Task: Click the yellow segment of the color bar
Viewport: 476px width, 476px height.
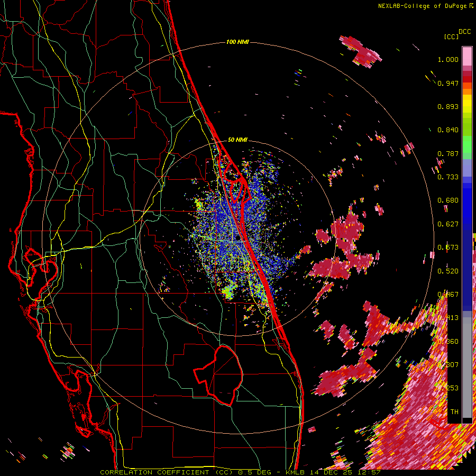Action: pos(467,104)
